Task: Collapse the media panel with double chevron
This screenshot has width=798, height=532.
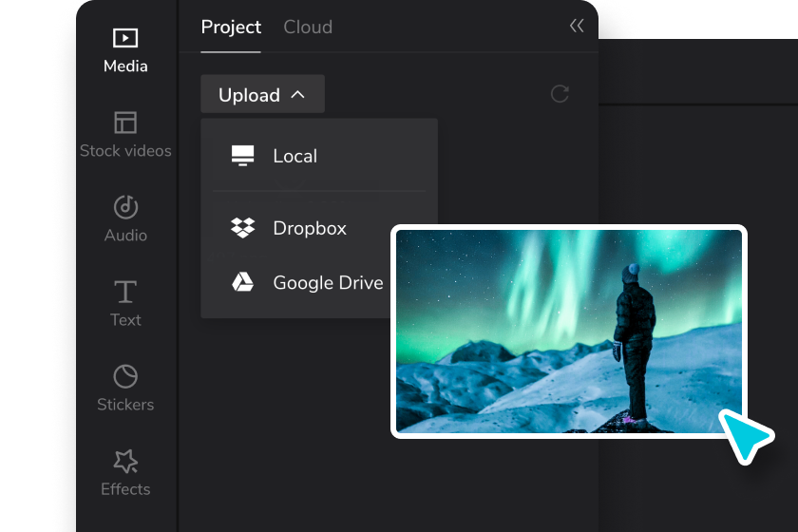Action: [x=577, y=26]
